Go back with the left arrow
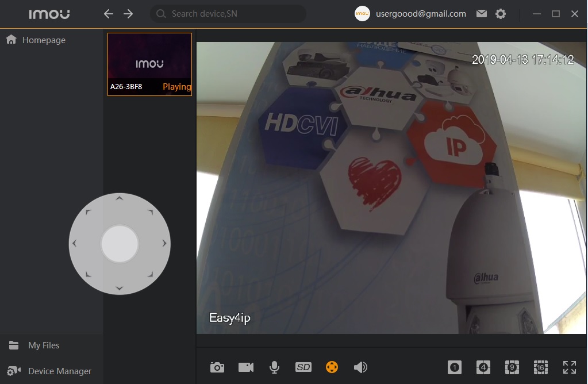Screen dimensions: 588x384 click(x=109, y=14)
